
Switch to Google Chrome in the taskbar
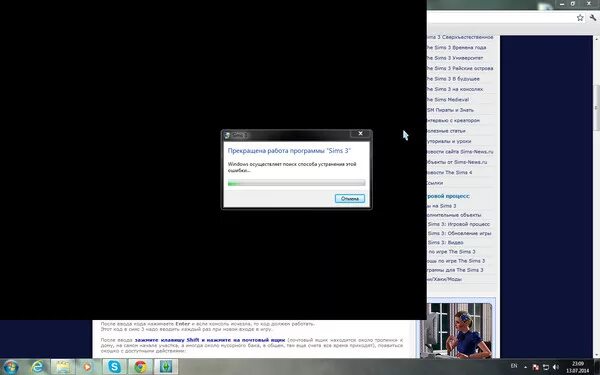[x=140, y=367]
